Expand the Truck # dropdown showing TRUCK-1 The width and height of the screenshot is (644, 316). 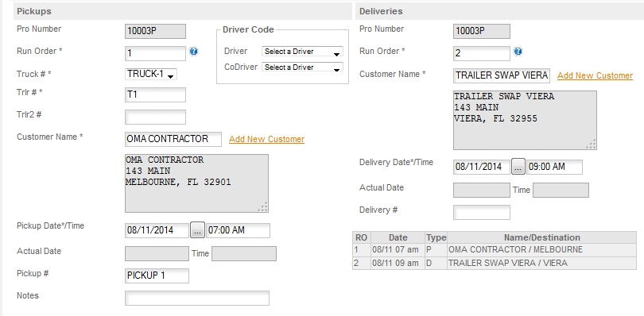(151, 75)
